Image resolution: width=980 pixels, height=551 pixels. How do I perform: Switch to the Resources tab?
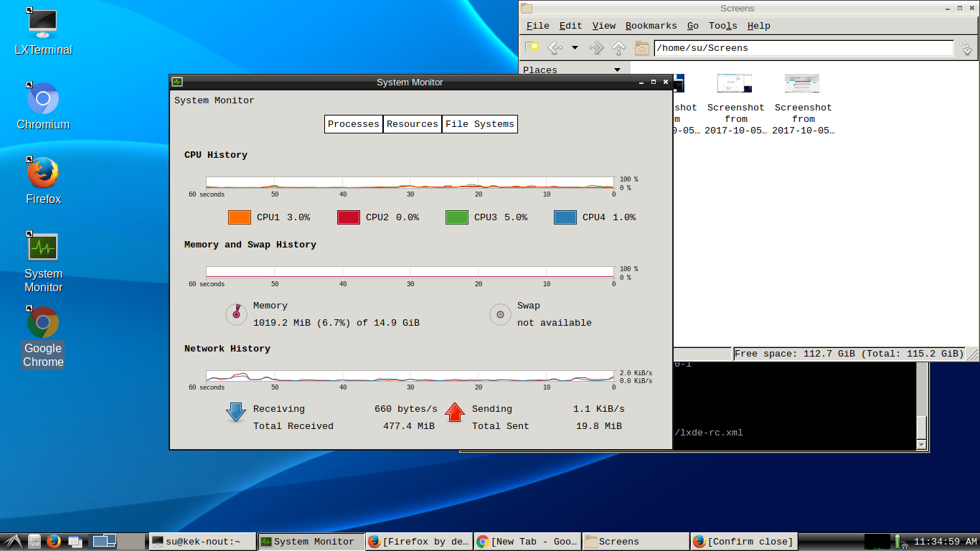coord(413,124)
